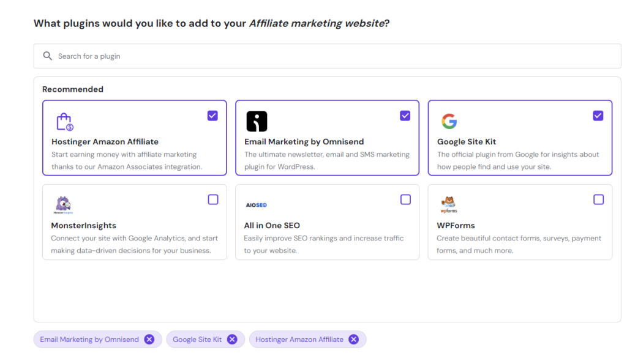Uncheck the Email Marketing by Omnisend checkbox
The image size is (627, 364).
(405, 116)
